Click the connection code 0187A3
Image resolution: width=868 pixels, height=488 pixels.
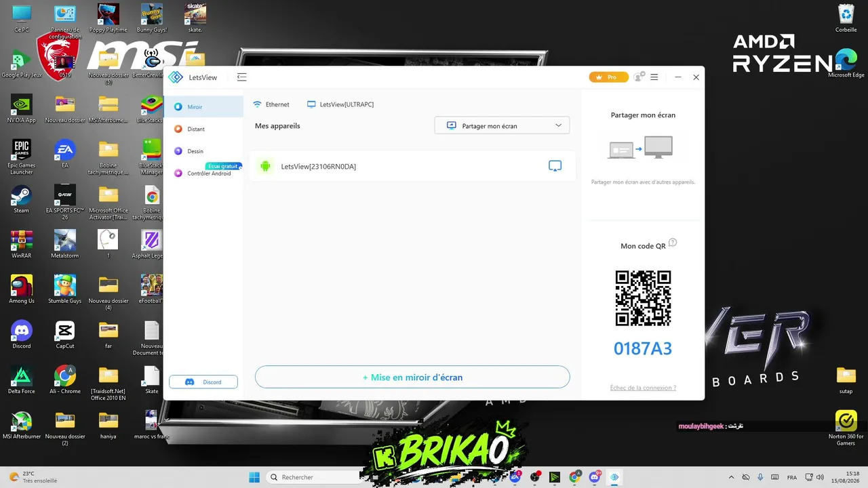point(643,348)
